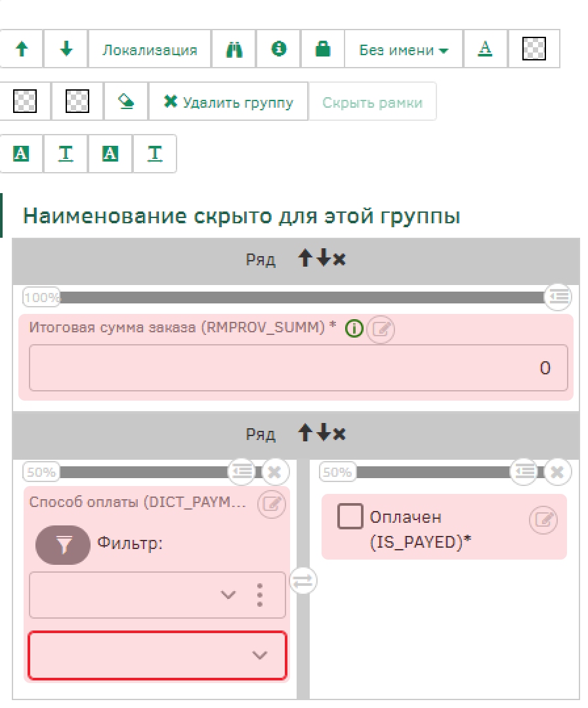Click the filter funnel button
The image size is (588, 708).
click(63, 544)
